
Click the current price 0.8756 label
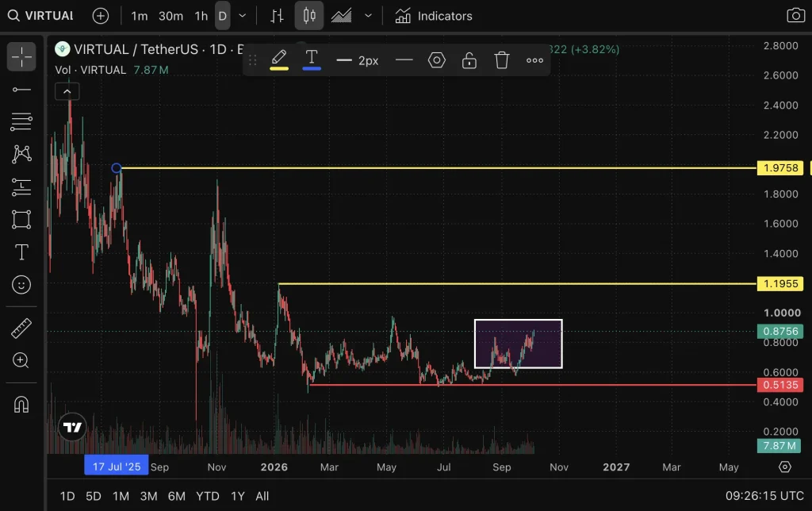pos(780,331)
